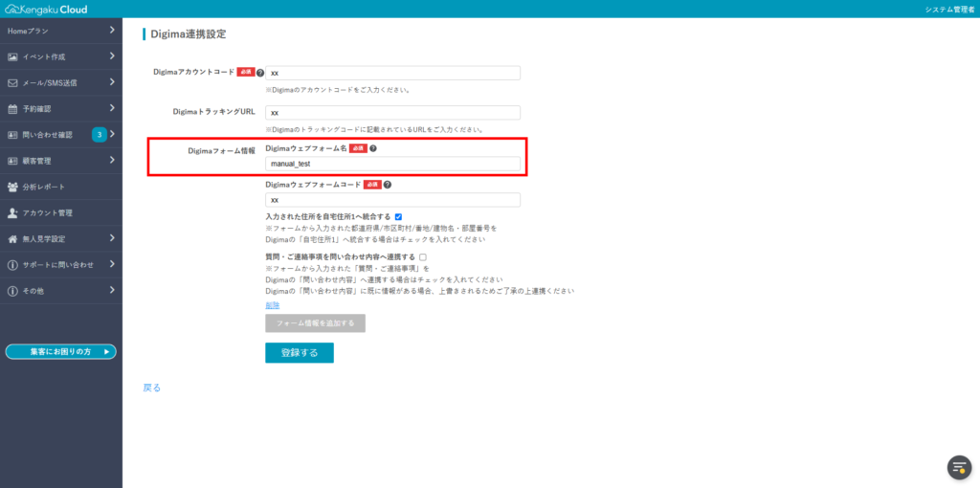The image size is (980, 488).
Task: Click the フォーム情報を追加する button
Action: 315,323
